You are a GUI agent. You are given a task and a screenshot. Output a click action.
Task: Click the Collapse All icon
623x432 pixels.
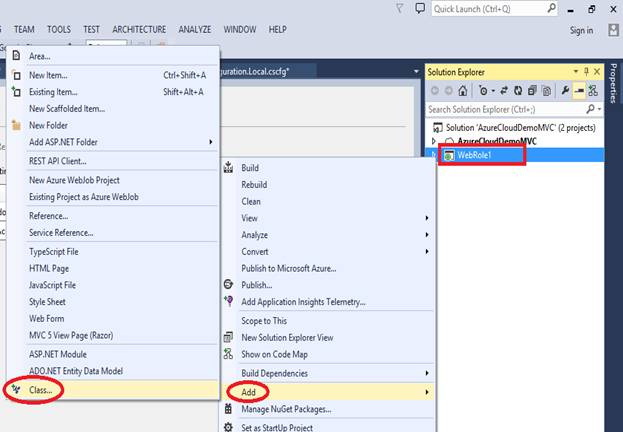532,91
